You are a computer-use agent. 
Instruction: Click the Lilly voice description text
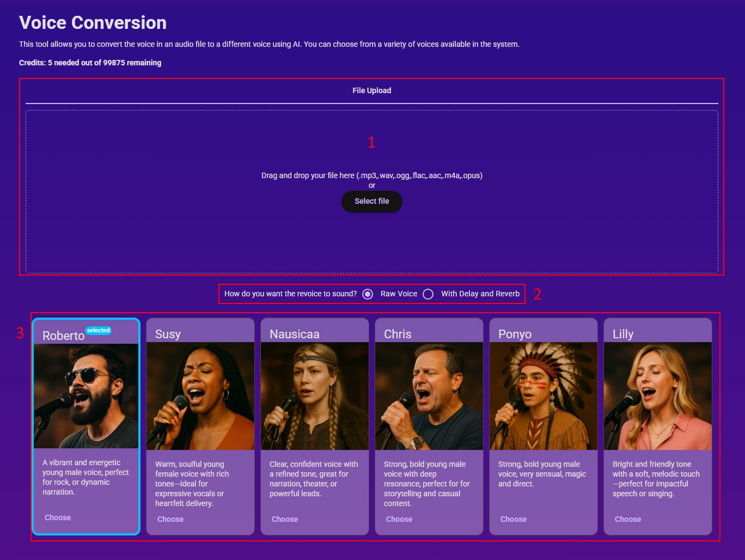[x=656, y=479]
